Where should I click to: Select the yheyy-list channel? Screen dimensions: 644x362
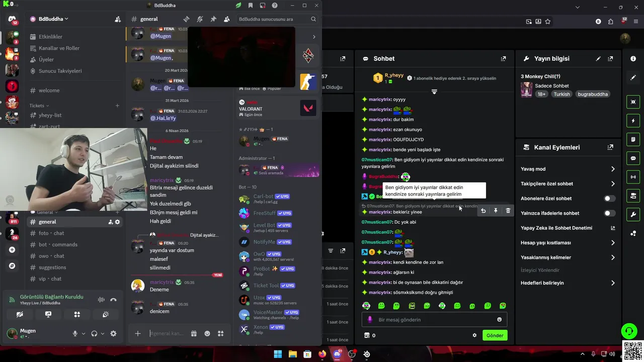pyautogui.click(x=50, y=115)
